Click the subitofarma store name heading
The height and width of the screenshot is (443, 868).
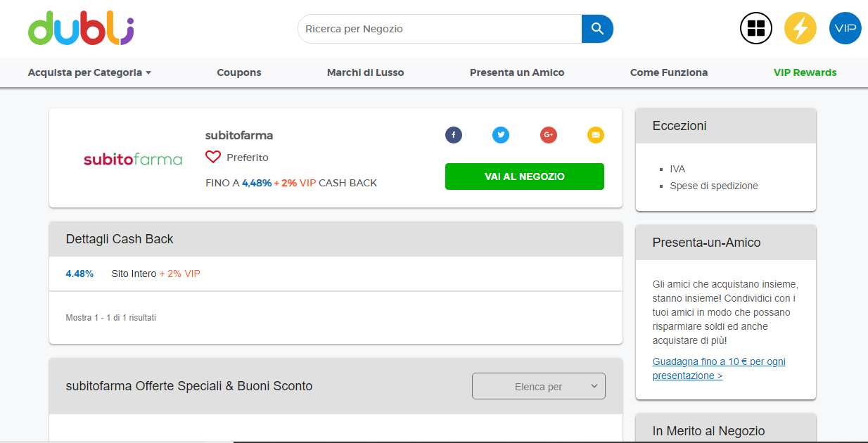239,135
